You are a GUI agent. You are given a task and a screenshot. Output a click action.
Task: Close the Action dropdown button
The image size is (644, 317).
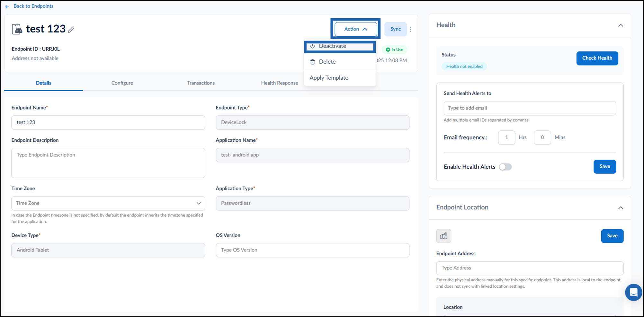point(356,29)
